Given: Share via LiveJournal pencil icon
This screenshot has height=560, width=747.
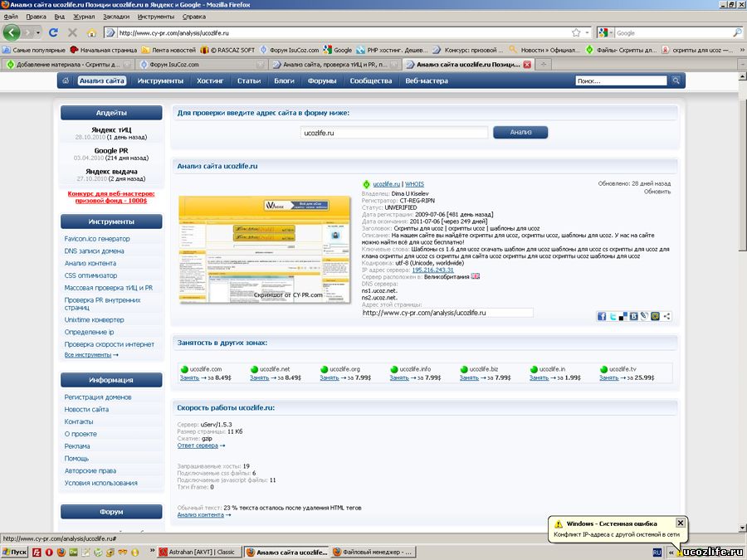Looking at the screenshot, I should click(x=644, y=316).
